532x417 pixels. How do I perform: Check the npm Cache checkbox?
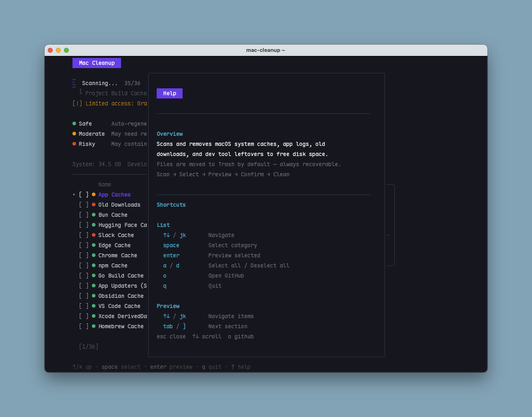84,265
